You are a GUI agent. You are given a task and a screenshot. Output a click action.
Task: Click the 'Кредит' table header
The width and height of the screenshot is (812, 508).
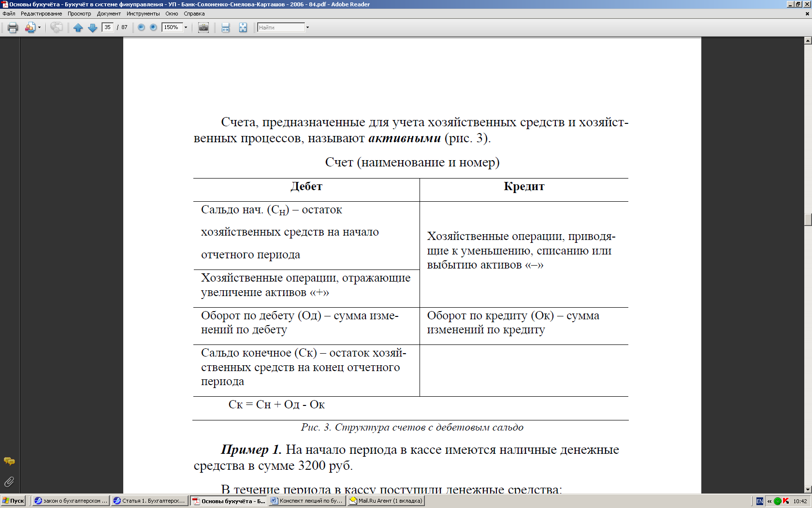(x=524, y=187)
